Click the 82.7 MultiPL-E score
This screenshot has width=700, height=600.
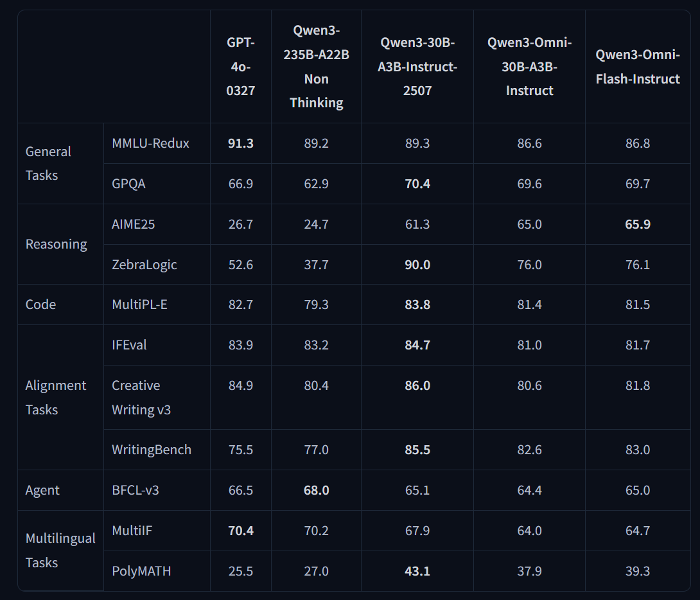point(241,304)
